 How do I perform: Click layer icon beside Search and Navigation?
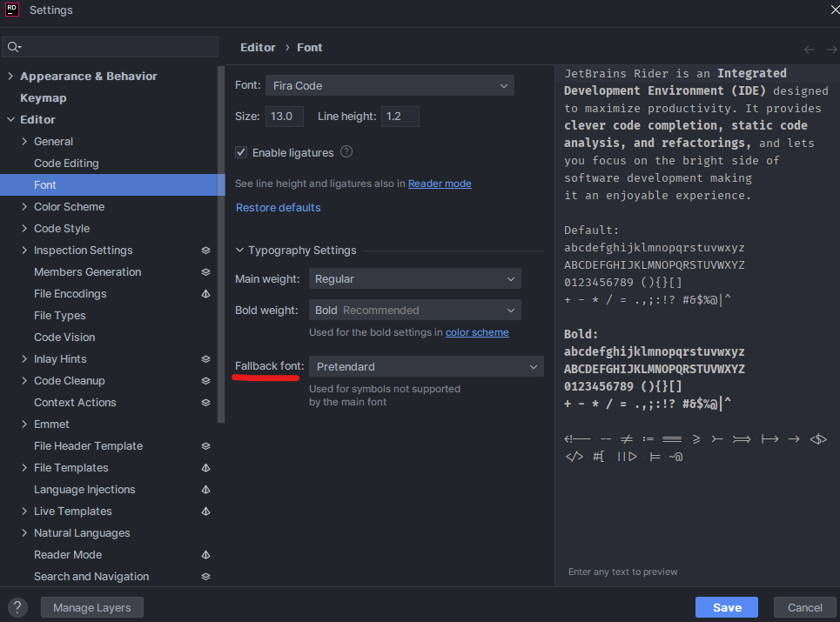pyautogui.click(x=205, y=577)
